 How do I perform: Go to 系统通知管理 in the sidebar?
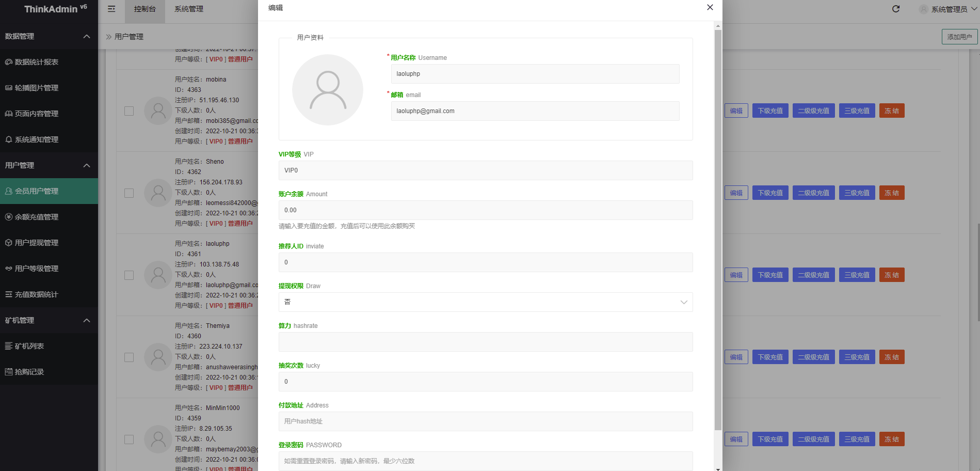pyautogui.click(x=36, y=139)
